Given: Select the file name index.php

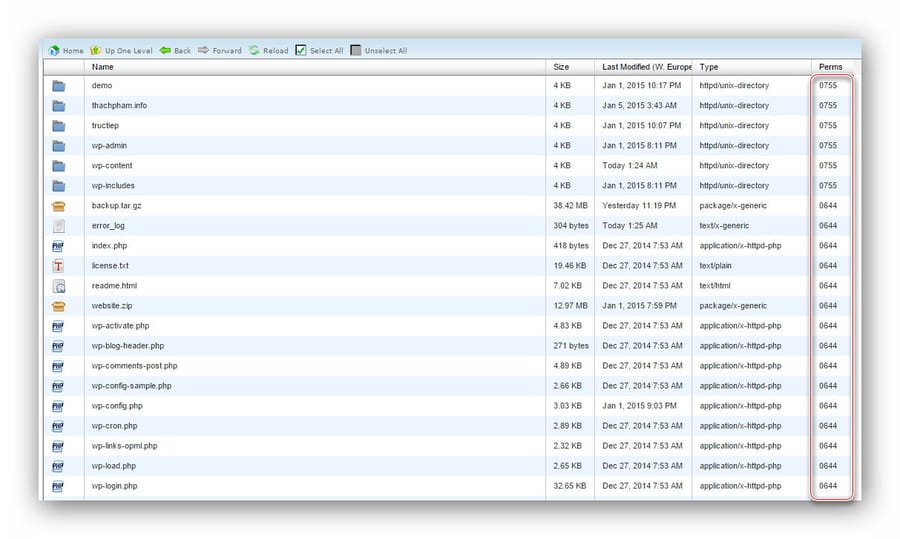Looking at the screenshot, I should [x=109, y=246].
